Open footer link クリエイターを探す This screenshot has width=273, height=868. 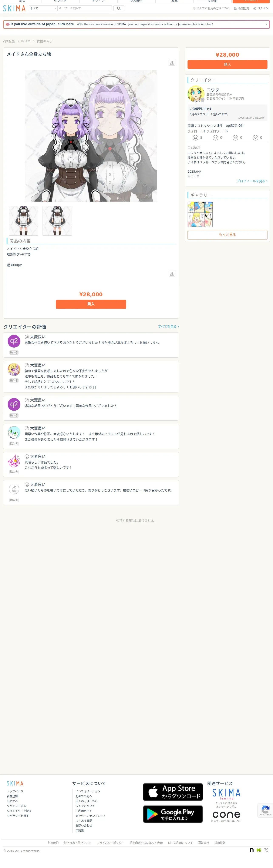[x=19, y=811]
